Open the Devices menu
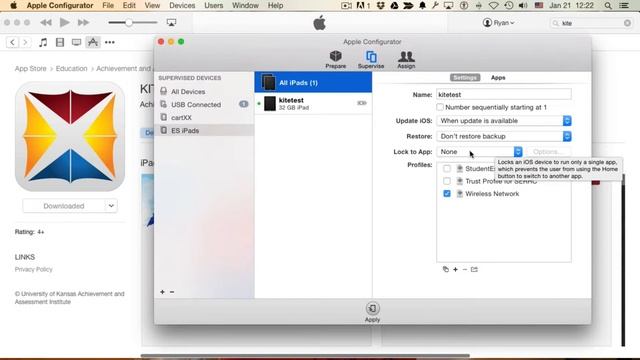Screen dimensions: 640x360 pyautogui.click(x=182, y=6)
